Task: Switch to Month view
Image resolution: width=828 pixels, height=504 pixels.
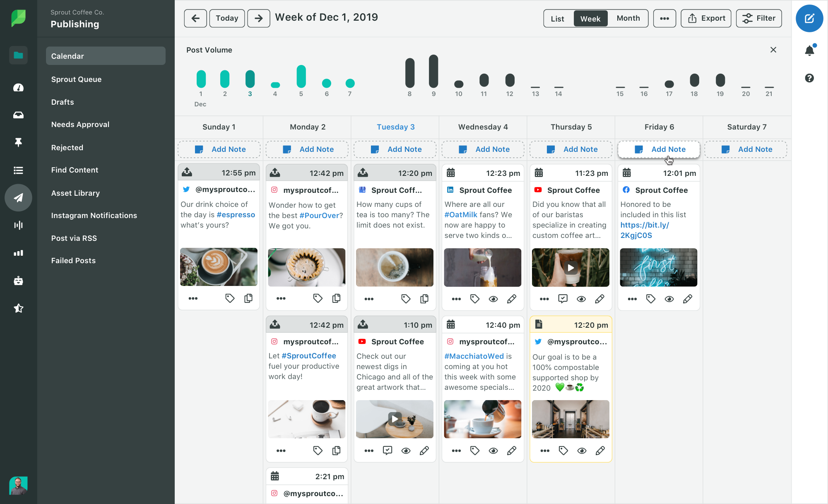Action: (x=628, y=19)
